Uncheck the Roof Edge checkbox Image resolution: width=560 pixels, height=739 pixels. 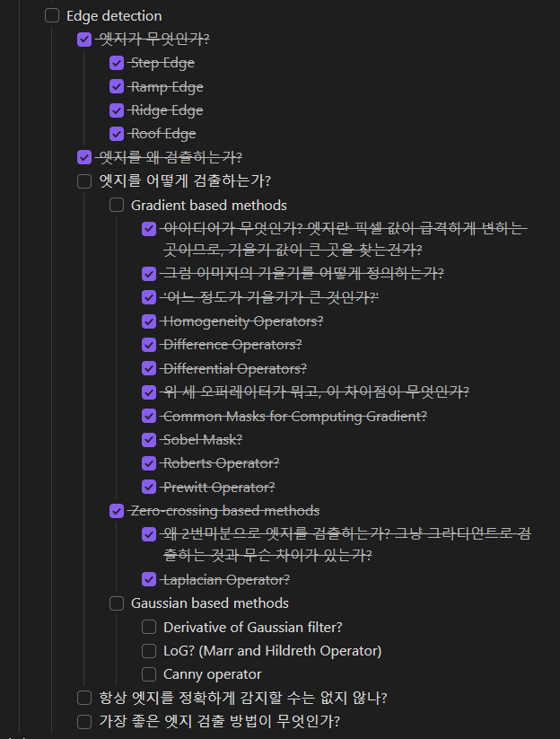tap(117, 134)
